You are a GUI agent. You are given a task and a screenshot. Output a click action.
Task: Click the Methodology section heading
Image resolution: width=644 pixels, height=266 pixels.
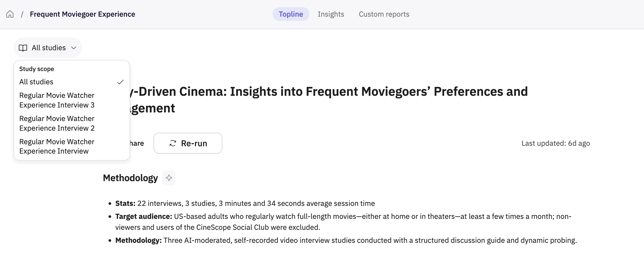(x=130, y=178)
